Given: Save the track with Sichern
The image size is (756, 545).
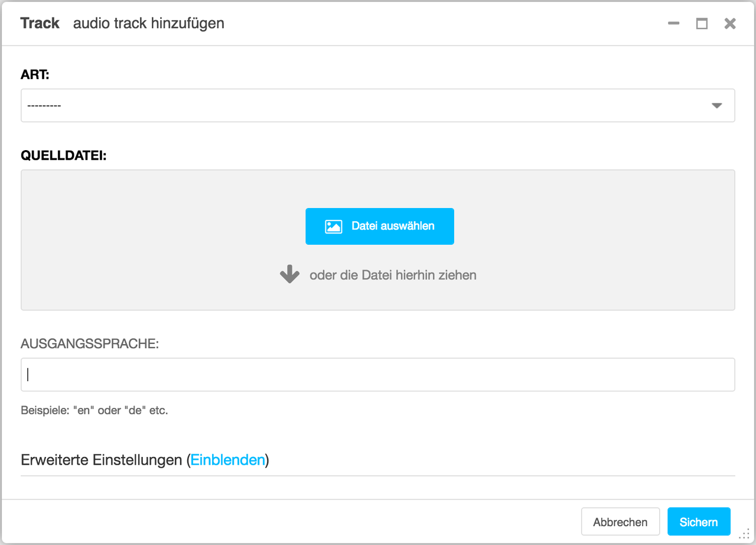Looking at the screenshot, I should tap(699, 522).
